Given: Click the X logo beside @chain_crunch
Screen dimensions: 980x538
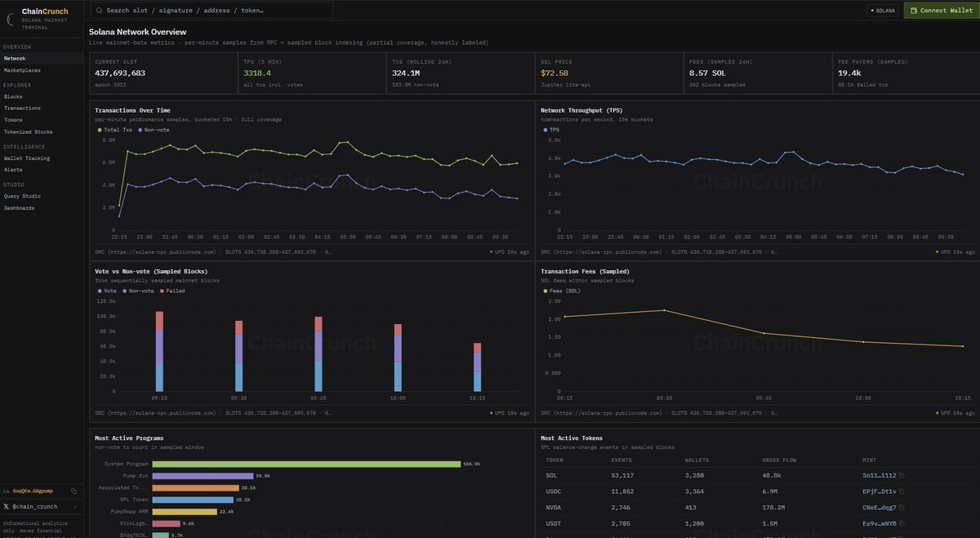Looking at the screenshot, I should [6, 506].
